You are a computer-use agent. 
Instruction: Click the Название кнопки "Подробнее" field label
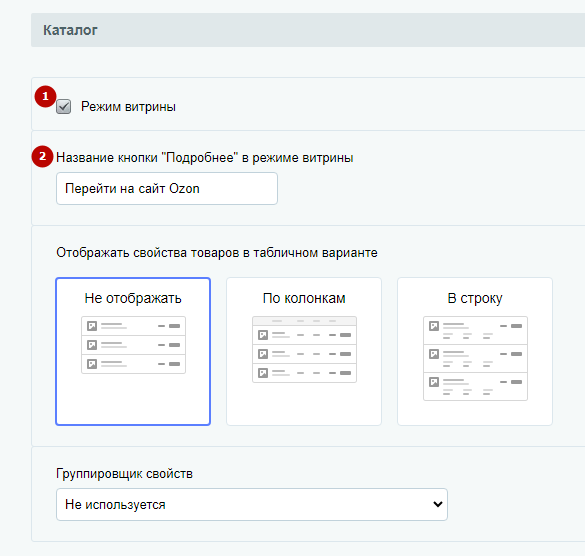[204, 157]
